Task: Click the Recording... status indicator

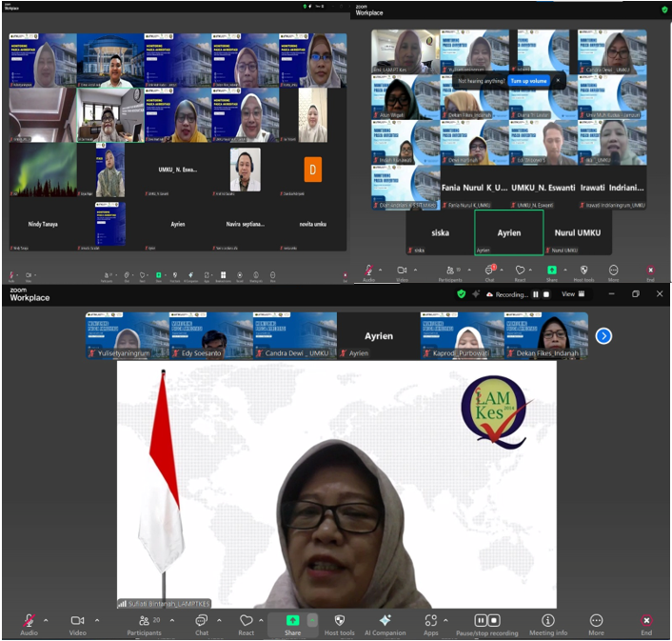Action: [x=507, y=294]
